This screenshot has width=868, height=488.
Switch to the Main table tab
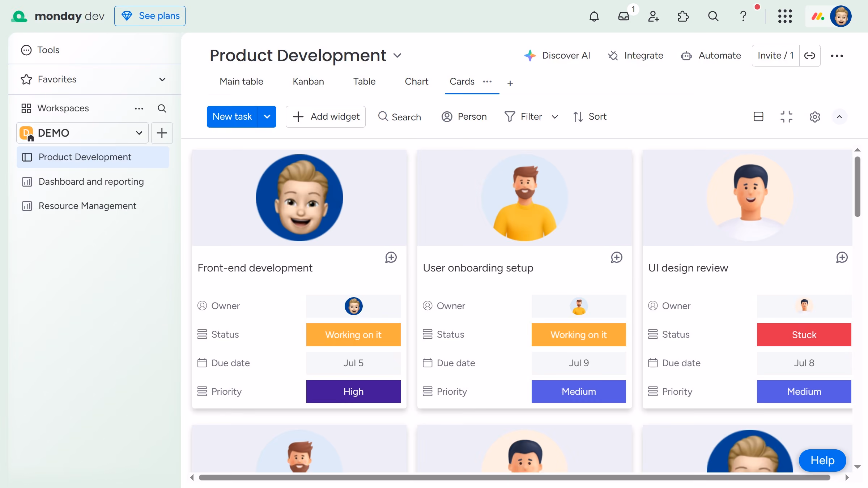241,82
